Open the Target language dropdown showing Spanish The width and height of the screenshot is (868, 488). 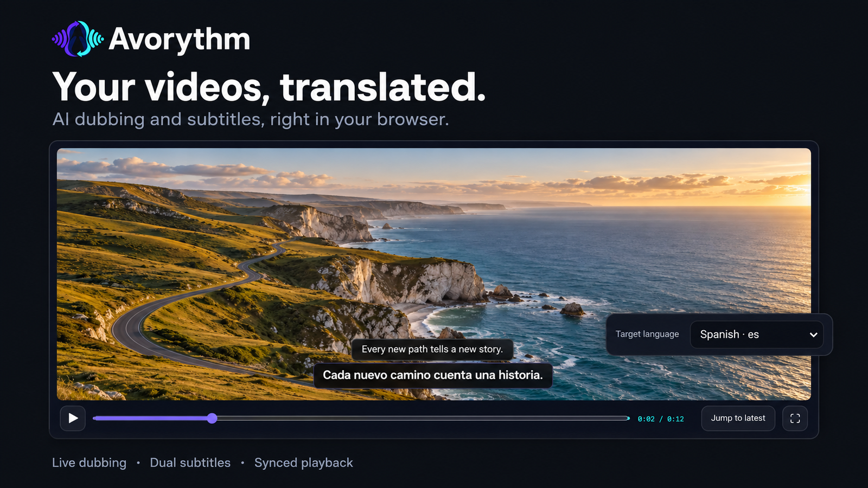click(x=757, y=335)
